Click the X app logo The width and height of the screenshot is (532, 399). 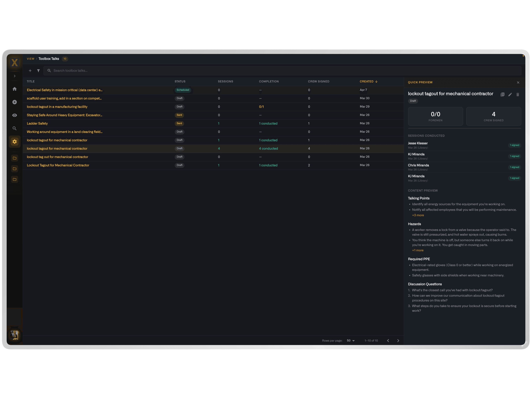pos(15,62)
